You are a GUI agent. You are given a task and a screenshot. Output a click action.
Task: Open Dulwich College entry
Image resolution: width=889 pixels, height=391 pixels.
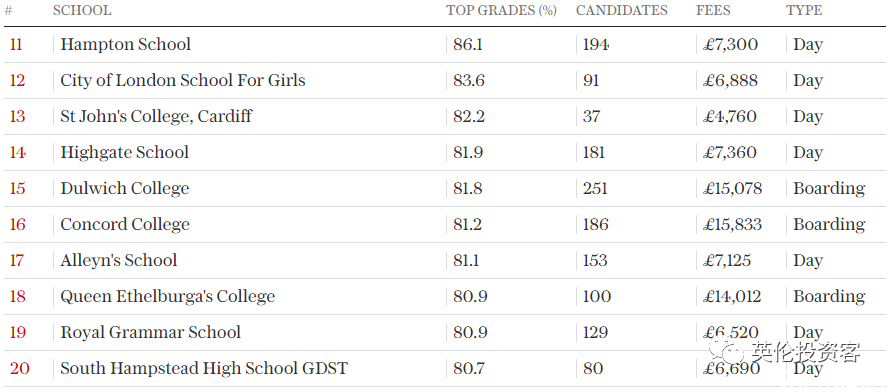click(125, 188)
